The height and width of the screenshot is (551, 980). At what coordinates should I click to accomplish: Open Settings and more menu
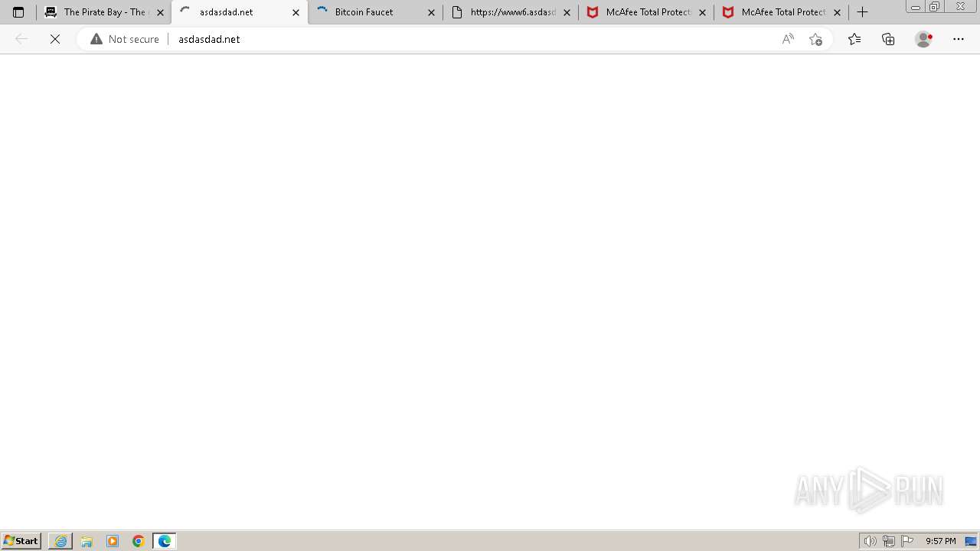(959, 39)
